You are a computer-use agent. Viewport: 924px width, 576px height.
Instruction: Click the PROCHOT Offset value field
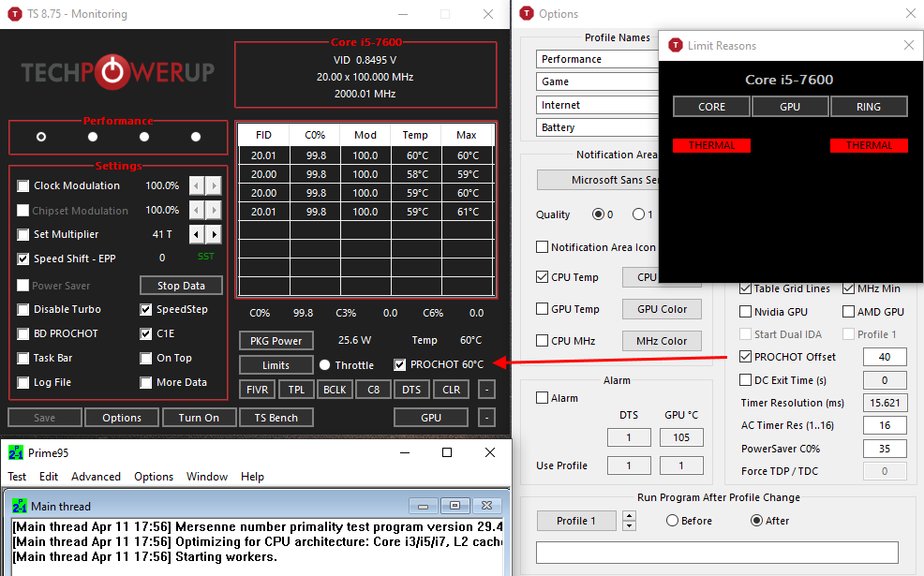885,357
